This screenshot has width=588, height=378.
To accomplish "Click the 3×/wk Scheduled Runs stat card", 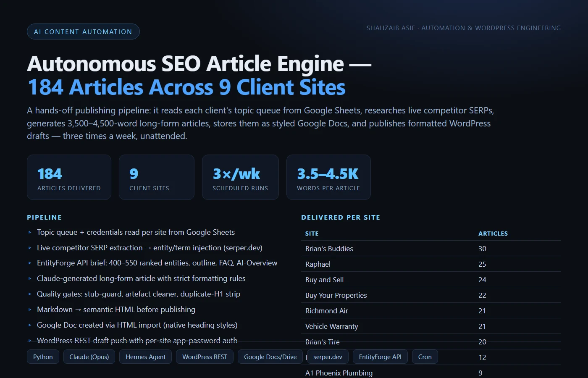I will click(240, 177).
